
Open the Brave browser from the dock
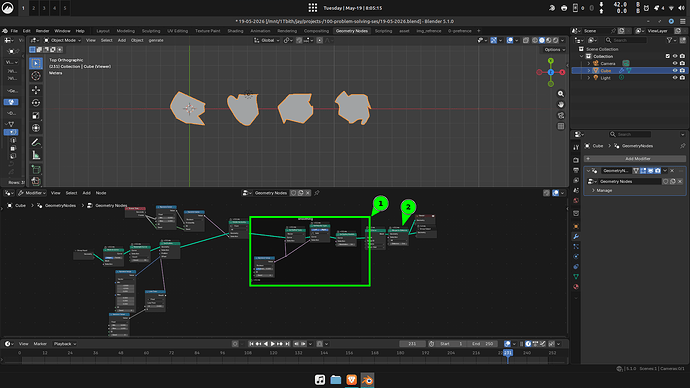click(352, 380)
